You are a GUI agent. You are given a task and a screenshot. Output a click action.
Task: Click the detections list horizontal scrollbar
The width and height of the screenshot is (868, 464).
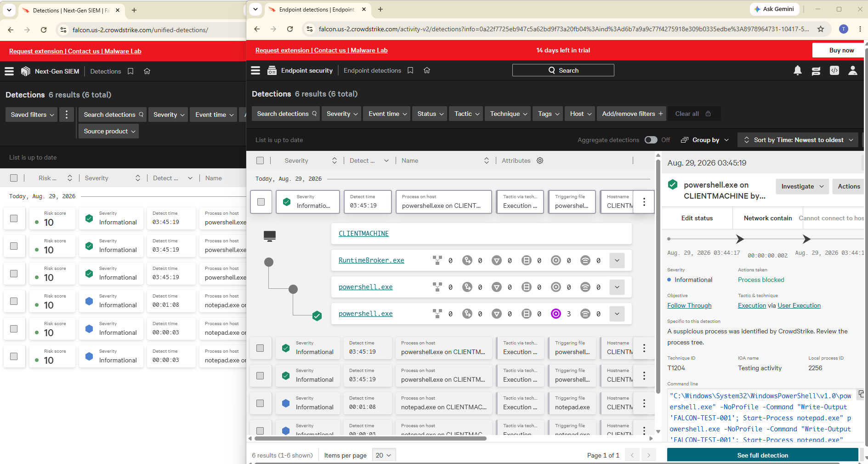[x=370, y=438]
